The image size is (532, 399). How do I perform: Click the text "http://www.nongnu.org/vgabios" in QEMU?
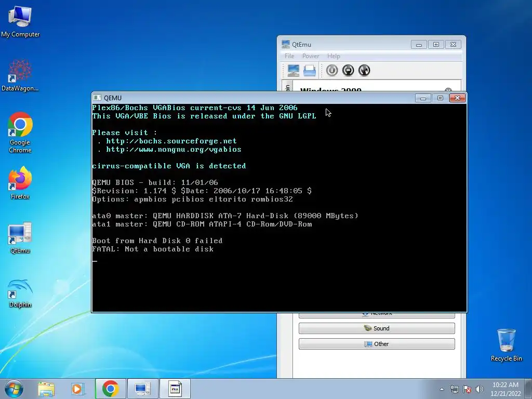pos(174,149)
